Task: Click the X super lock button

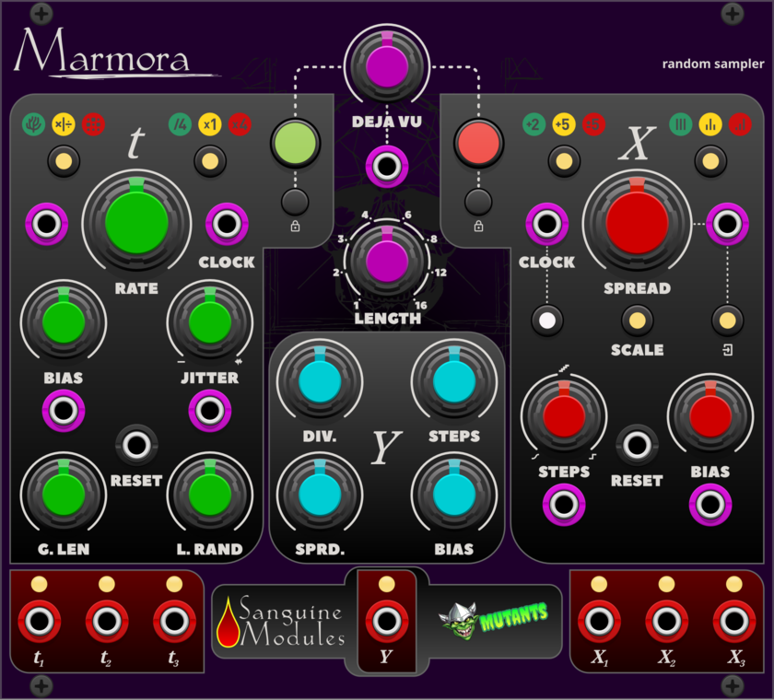Action: (478, 202)
